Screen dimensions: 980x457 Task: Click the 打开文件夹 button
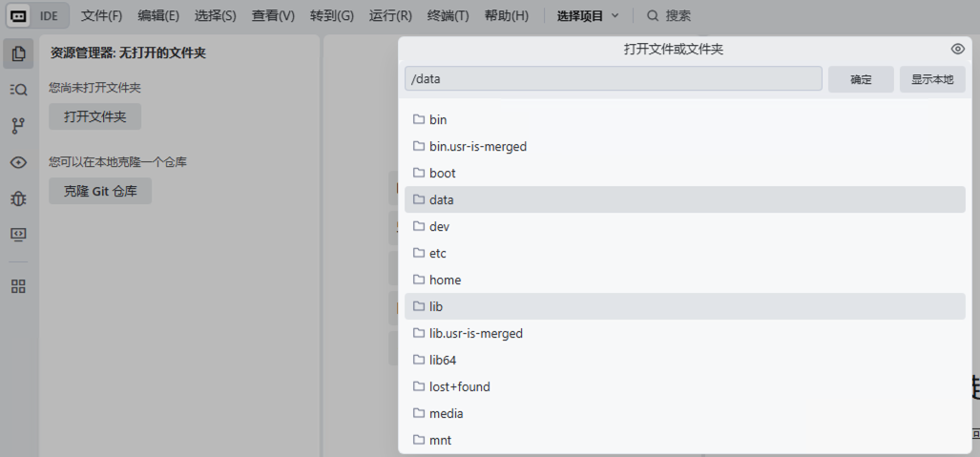95,117
